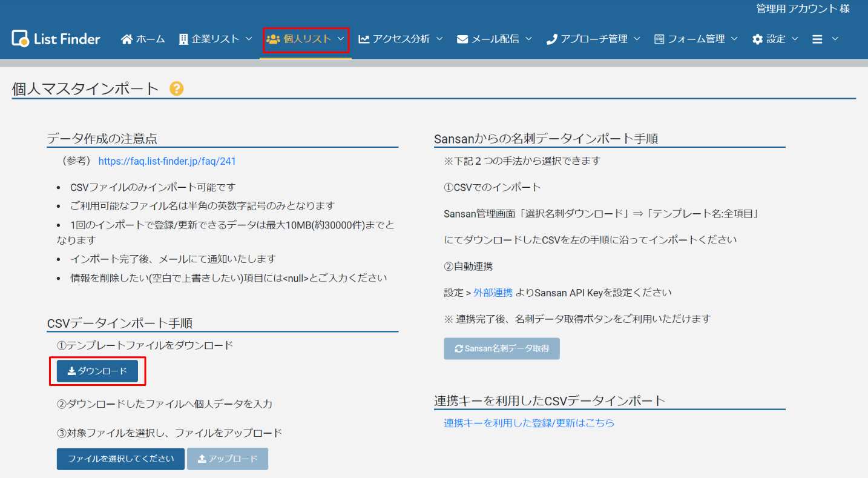Open the faq.list-finder.jp/faq/241 link
The height and width of the screenshot is (478, 868).
coord(167,161)
